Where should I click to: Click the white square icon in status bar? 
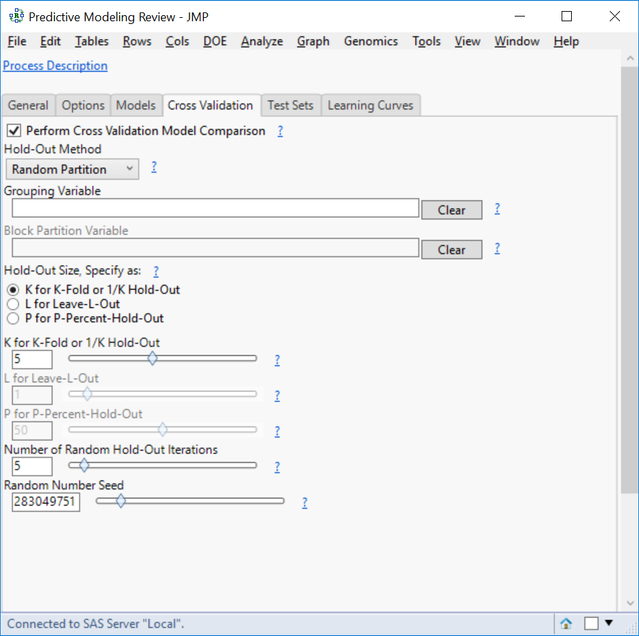[591, 623]
